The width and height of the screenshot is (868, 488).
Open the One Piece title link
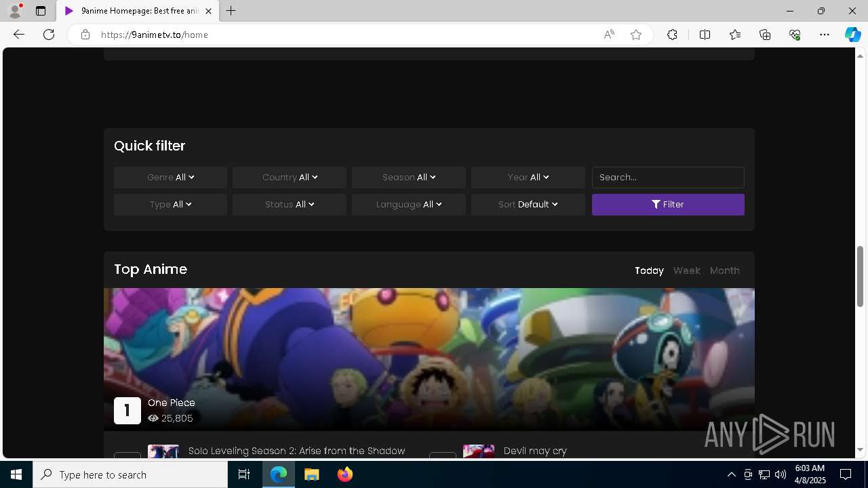(171, 403)
